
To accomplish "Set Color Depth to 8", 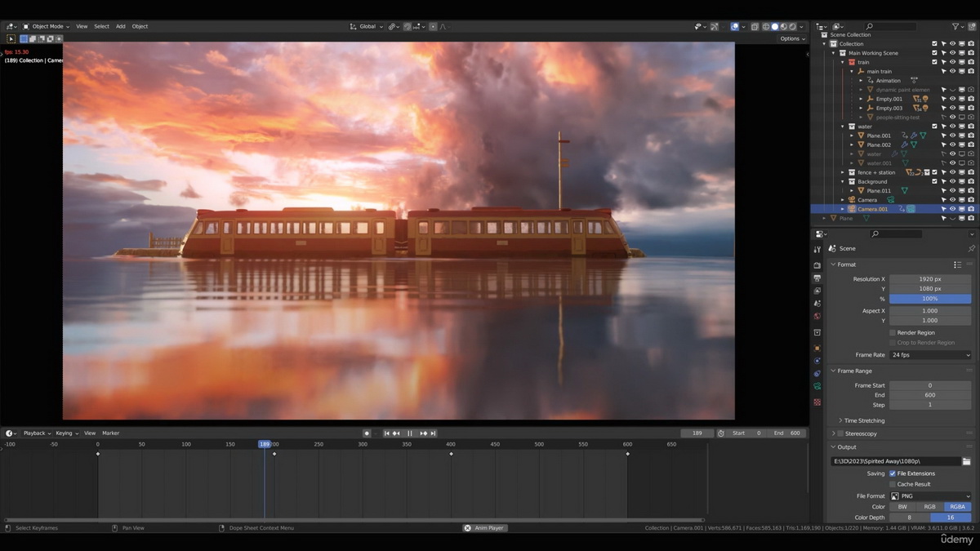I will coord(910,518).
